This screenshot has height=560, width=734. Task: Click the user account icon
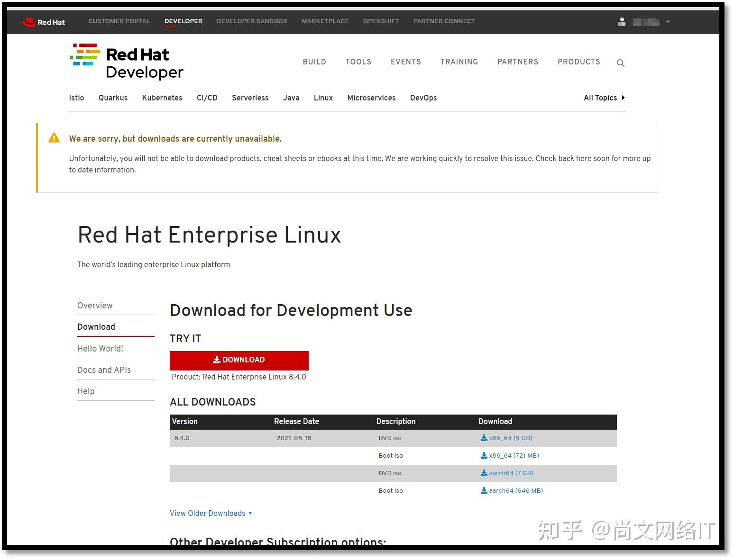coord(621,21)
